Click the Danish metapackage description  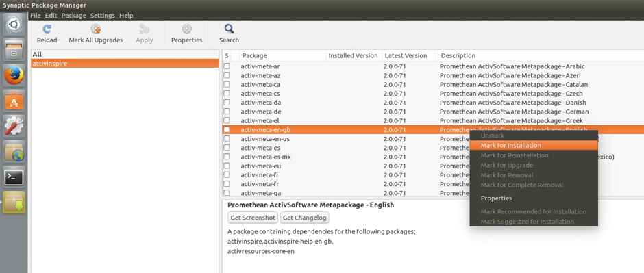513,103
